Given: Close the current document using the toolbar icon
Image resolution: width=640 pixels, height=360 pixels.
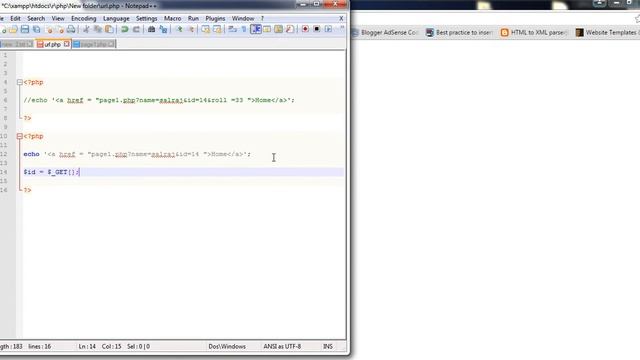Looking at the screenshot, I should coord(49,29).
